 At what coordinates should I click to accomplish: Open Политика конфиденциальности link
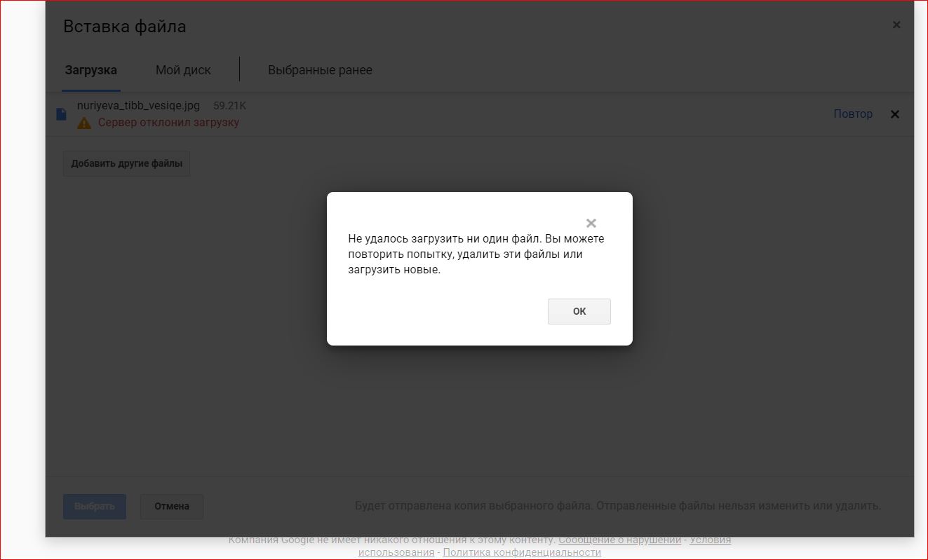pos(522,552)
